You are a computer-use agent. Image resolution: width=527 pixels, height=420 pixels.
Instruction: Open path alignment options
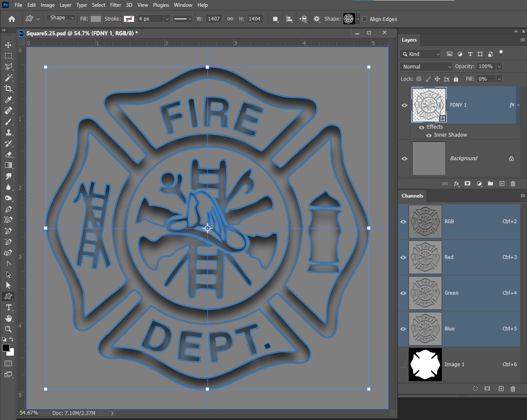(289, 19)
